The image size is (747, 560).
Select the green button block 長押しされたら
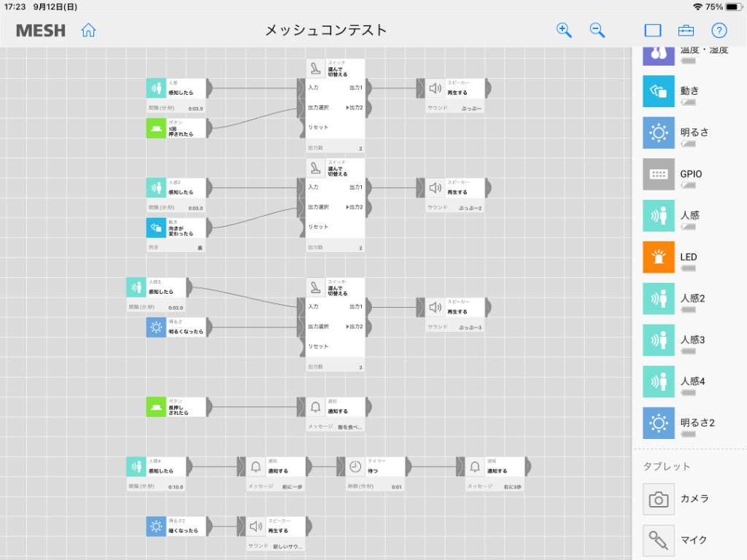click(177, 407)
